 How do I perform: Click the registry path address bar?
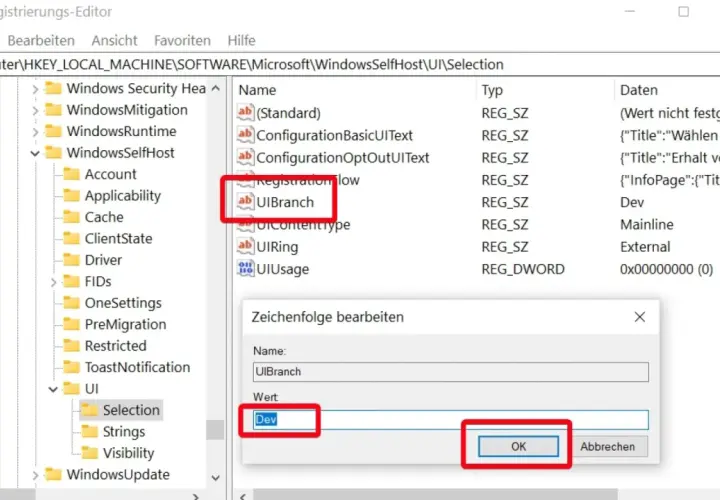[x=360, y=64]
